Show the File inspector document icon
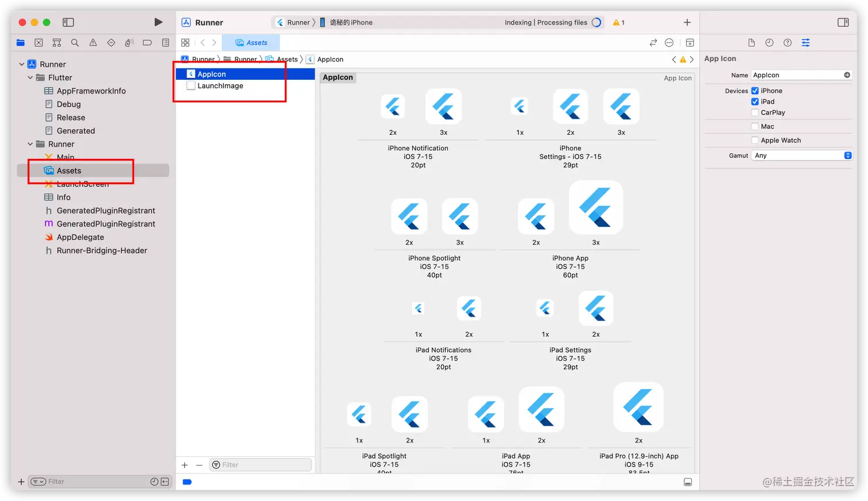The image size is (868, 501). pyautogui.click(x=751, y=42)
